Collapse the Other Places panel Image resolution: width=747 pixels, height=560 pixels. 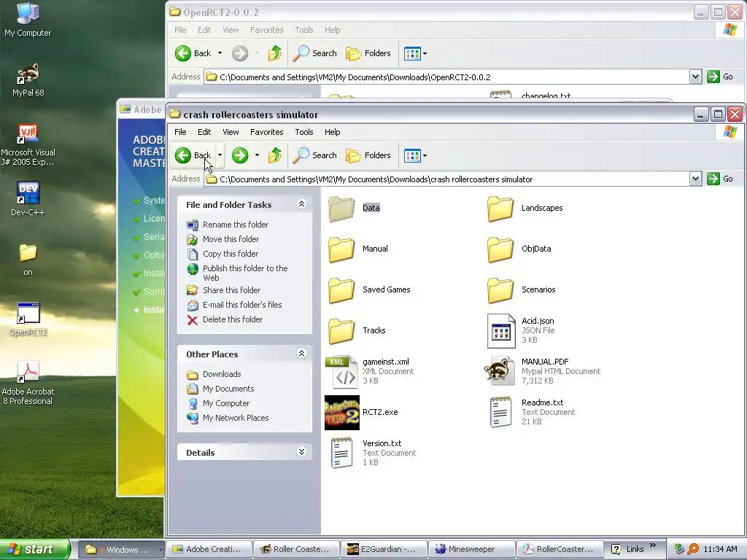(301, 354)
